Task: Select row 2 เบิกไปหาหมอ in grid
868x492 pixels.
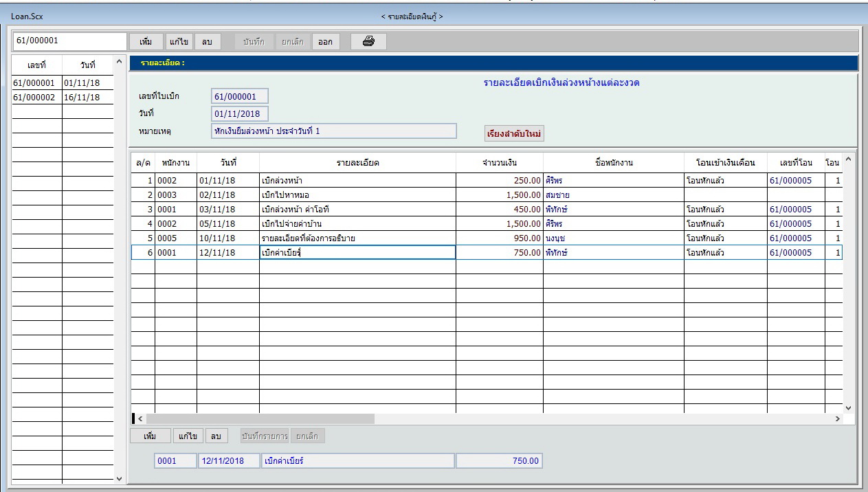Action: point(357,195)
